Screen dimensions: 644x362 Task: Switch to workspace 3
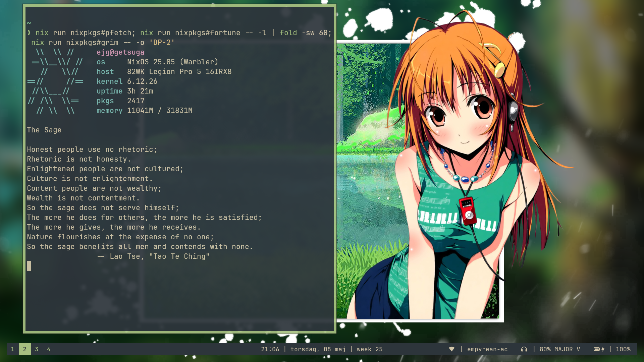point(37,349)
